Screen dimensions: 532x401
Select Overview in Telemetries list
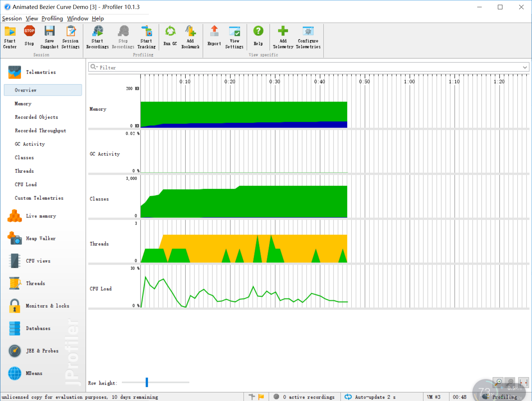tap(43, 90)
